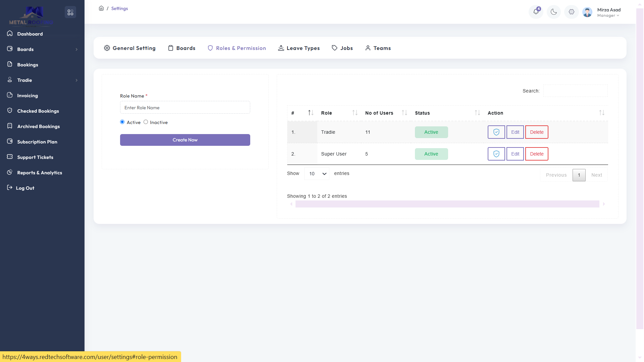Delete the Tradie role
The width and height of the screenshot is (644, 362).
click(x=537, y=132)
